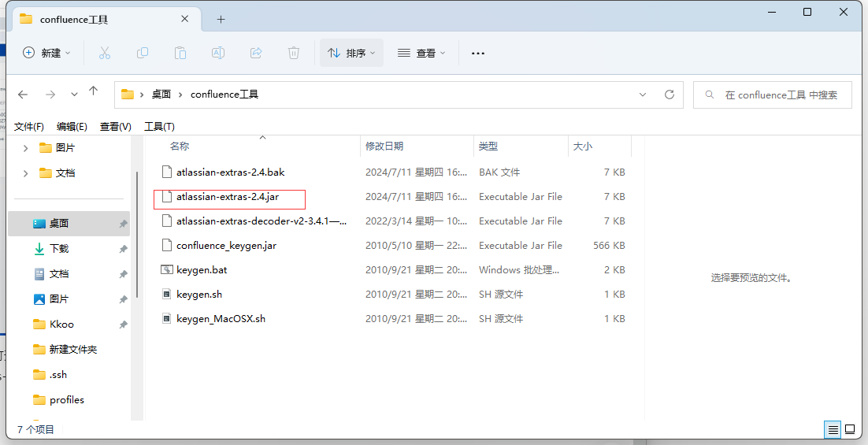Select 桌面 in the sidebar
The width and height of the screenshot is (868, 445).
(x=69, y=224)
